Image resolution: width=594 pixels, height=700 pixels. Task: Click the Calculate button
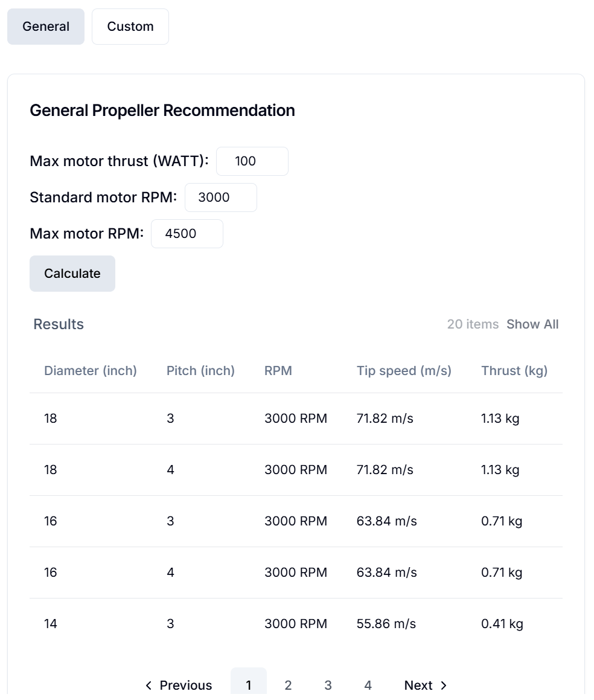[72, 274]
